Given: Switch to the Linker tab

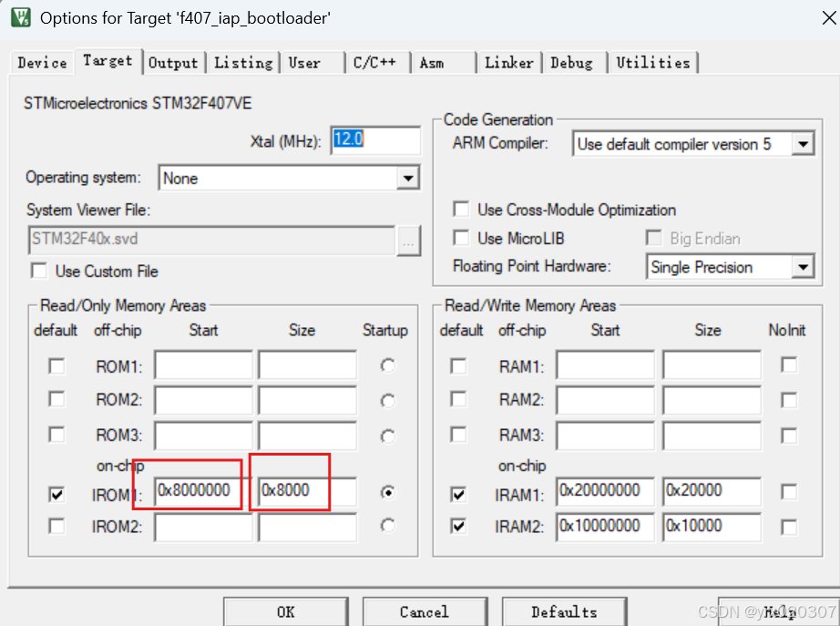Looking at the screenshot, I should pyautogui.click(x=509, y=63).
